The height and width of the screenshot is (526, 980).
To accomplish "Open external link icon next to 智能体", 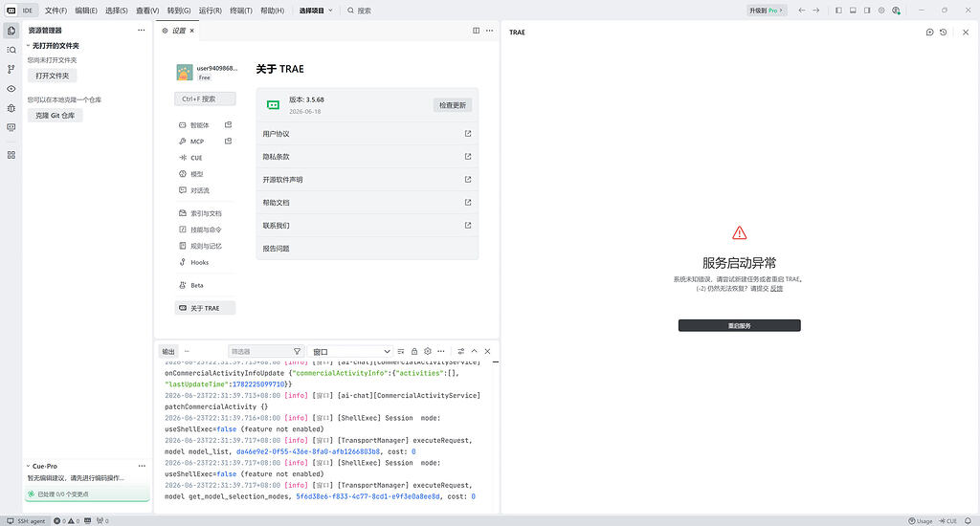I will click(228, 125).
